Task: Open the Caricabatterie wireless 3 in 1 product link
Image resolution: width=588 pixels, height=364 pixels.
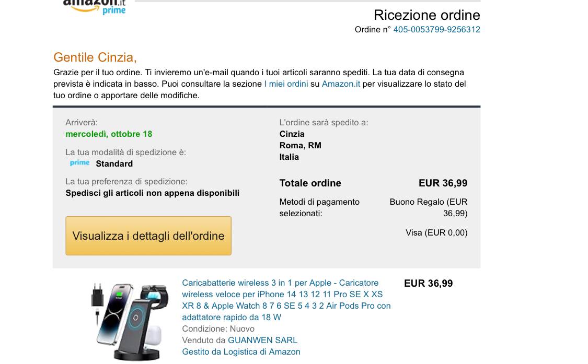Action: [x=286, y=300]
